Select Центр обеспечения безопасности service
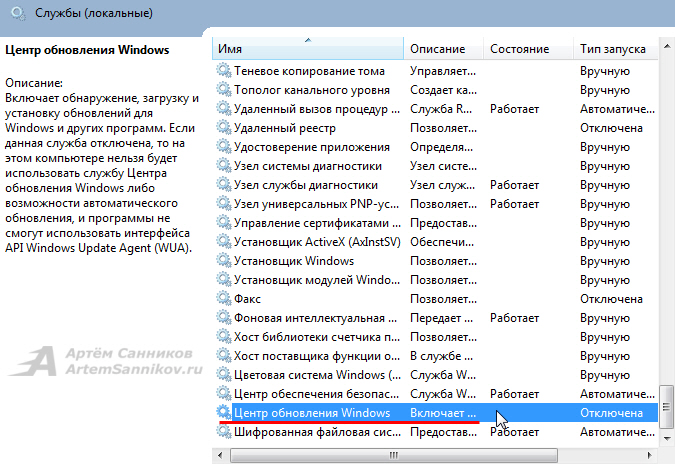Viewport: 675px width, 464px height. (x=316, y=394)
